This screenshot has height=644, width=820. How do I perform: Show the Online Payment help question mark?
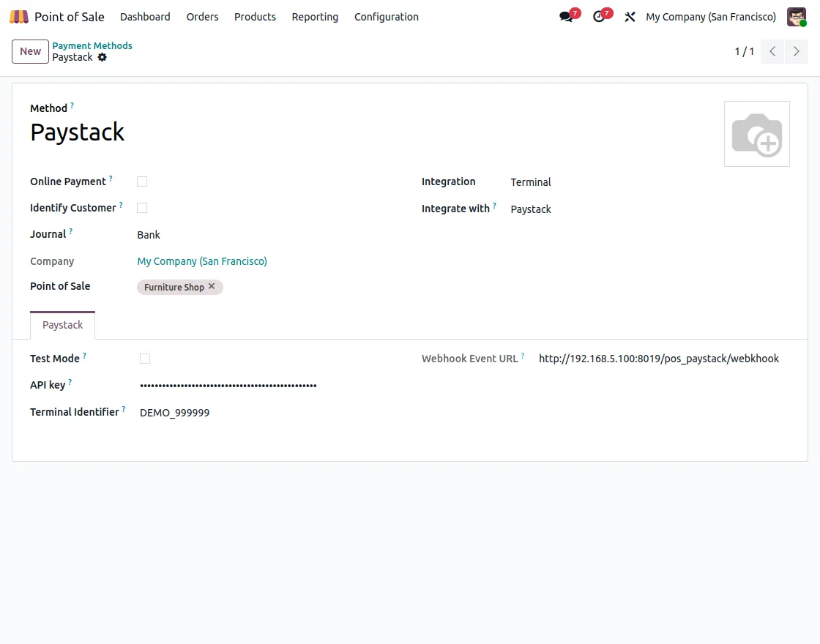pos(111,179)
